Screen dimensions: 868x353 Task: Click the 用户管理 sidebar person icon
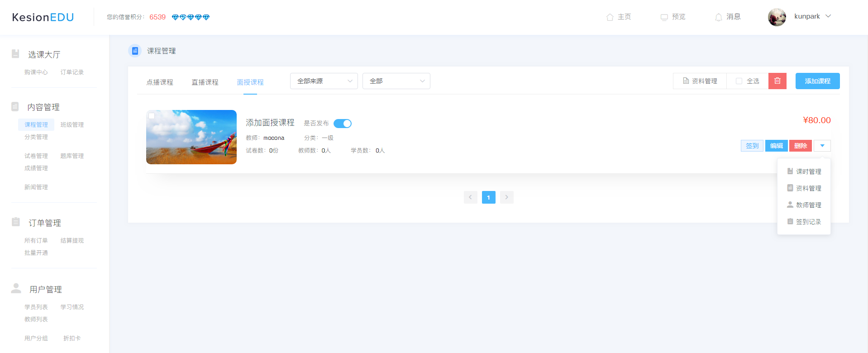tap(16, 288)
